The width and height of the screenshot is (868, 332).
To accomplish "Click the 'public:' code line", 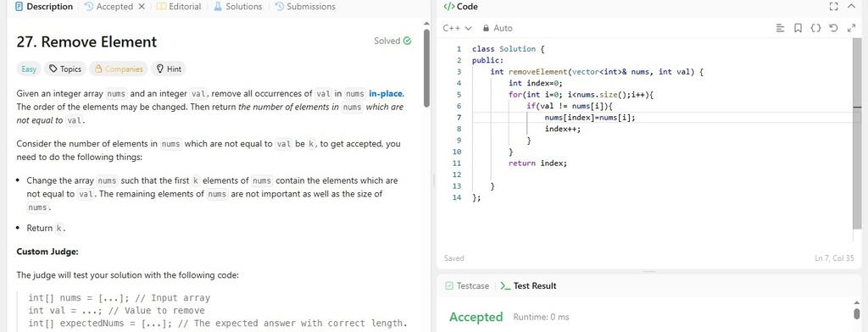I will [487, 60].
